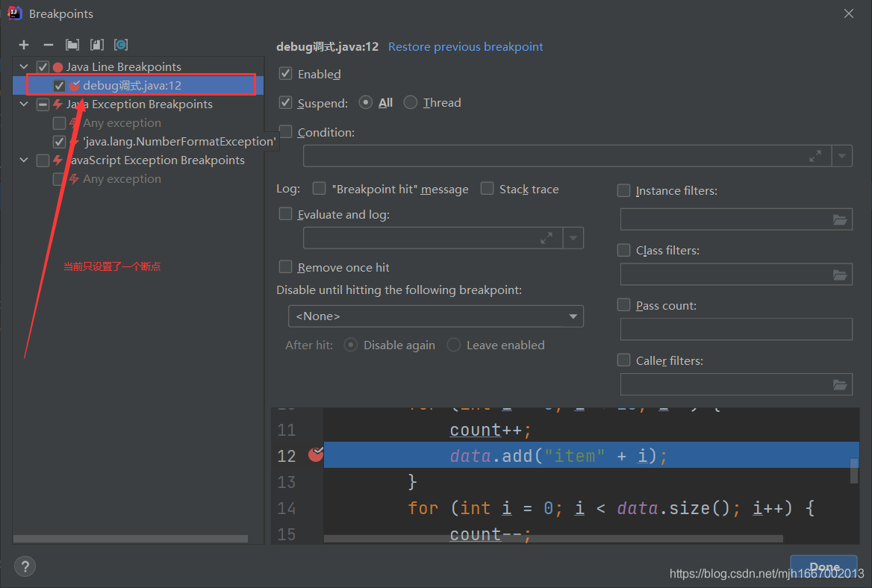
Task: Click red dot icon of Java Line Breakpoints
Action: click(x=57, y=67)
